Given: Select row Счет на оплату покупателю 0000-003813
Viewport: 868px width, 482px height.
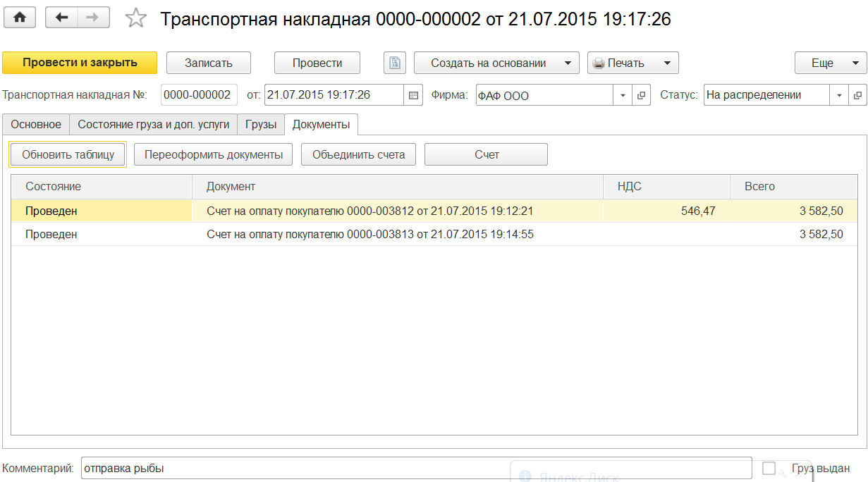Looking at the screenshot, I should coord(434,234).
